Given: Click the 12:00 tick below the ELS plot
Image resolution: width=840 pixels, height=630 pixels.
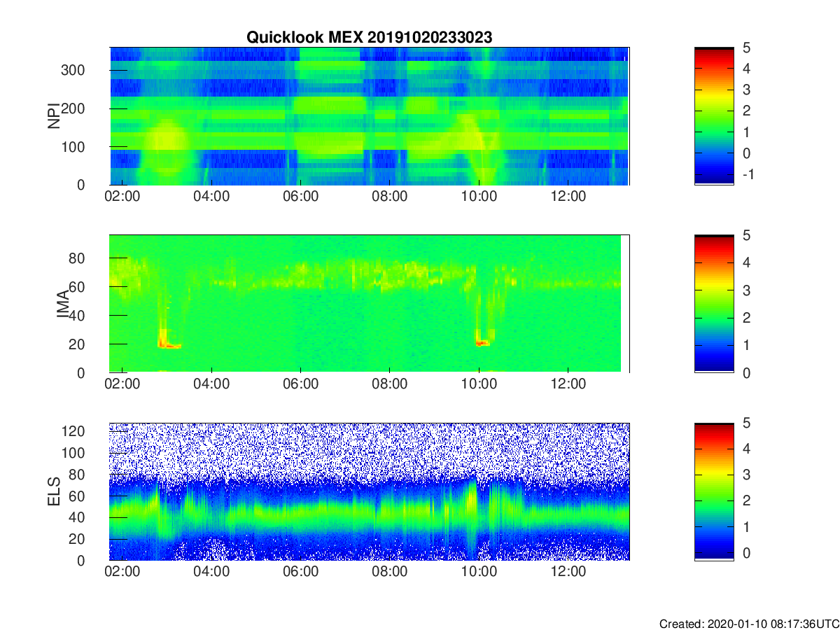Looking at the screenshot, I should pyautogui.click(x=568, y=573).
